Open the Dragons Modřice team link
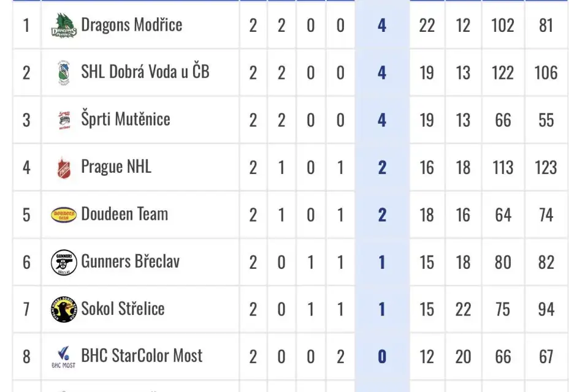 pyautogui.click(x=131, y=25)
